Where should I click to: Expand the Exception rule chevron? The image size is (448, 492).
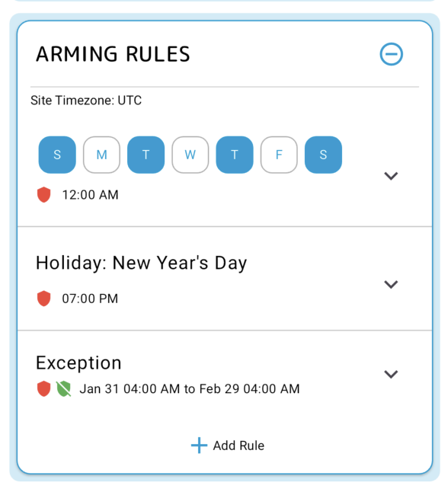391,374
